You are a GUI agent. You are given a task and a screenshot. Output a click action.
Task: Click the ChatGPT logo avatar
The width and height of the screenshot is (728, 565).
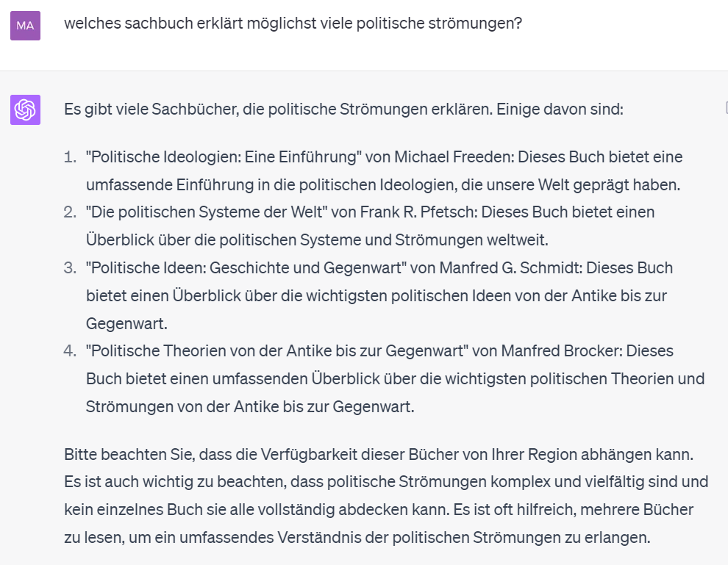pyautogui.click(x=25, y=109)
